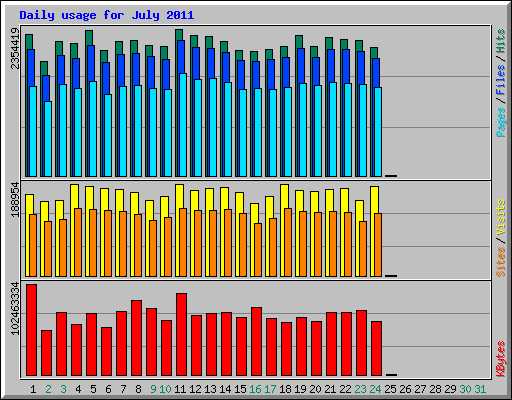Click day label 22 on the x-axis
Image resolution: width=512 pixels, height=400 pixels.
tap(345, 389)
